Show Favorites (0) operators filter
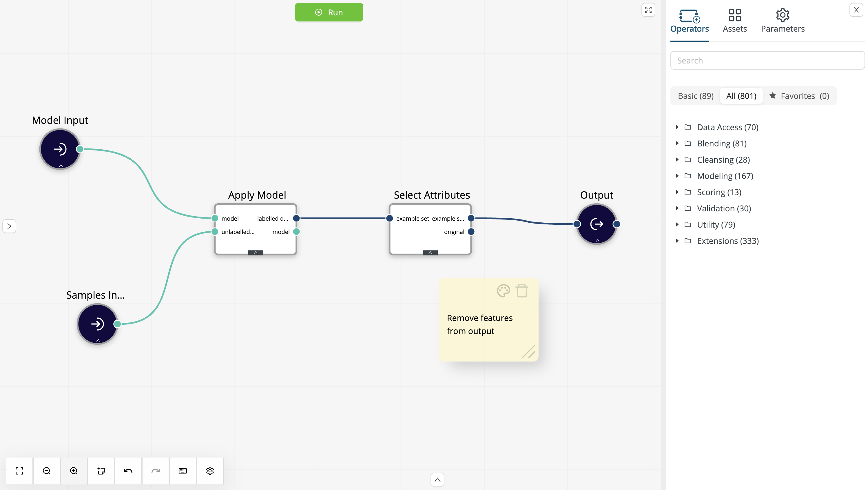The height and width of the screenshot is (490, 868). point(799,96)
